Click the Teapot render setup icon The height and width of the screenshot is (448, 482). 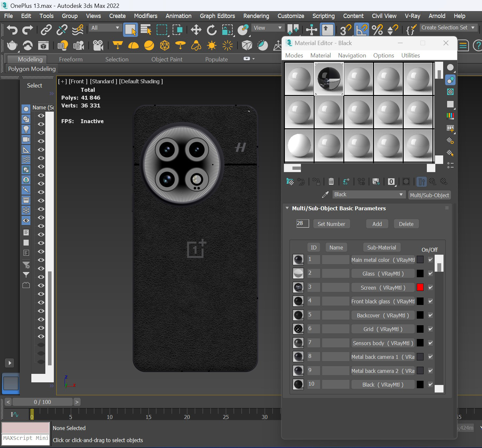(12, 45)
